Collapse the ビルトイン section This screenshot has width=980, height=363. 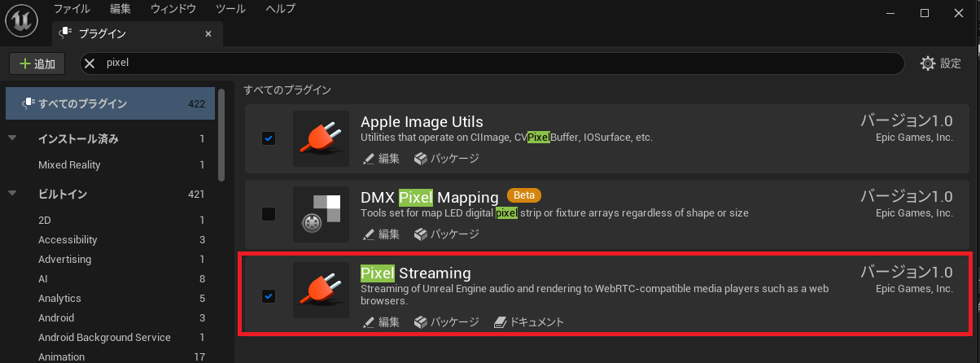coord(12,195)
